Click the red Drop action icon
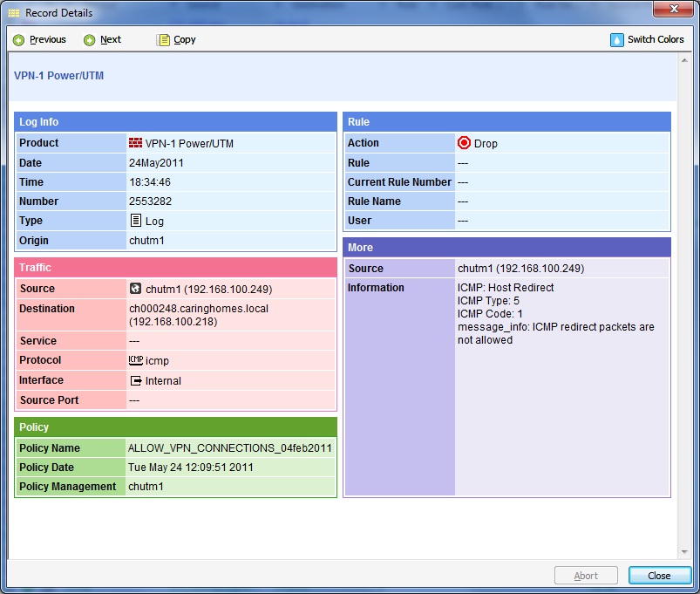The height and width of the screenshot is (594, 700). [x=464, y=143]
